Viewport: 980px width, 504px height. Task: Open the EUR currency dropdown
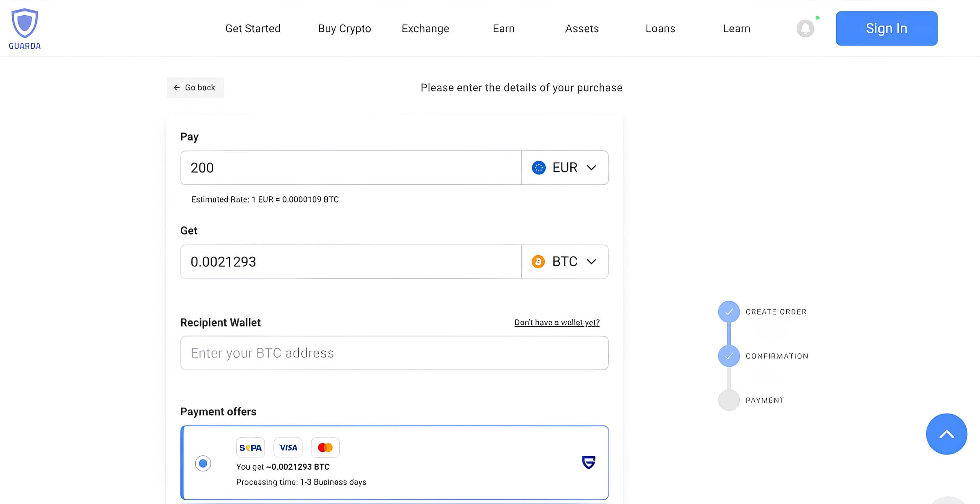click(x=565, y=168)
